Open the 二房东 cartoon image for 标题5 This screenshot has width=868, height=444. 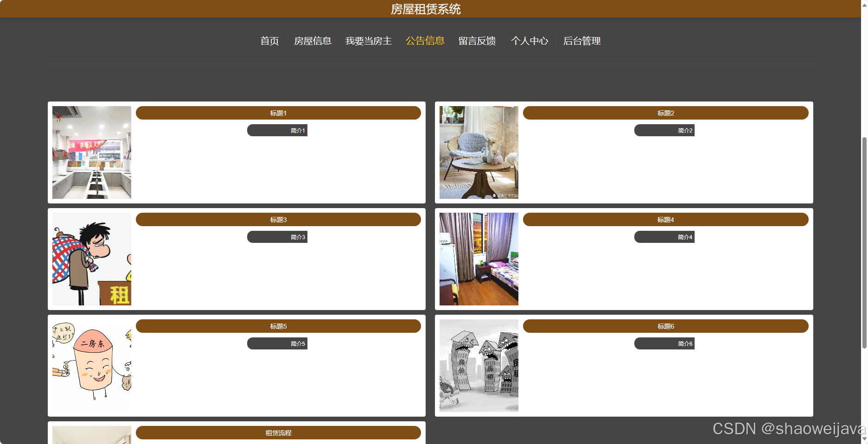pos(92,366)
